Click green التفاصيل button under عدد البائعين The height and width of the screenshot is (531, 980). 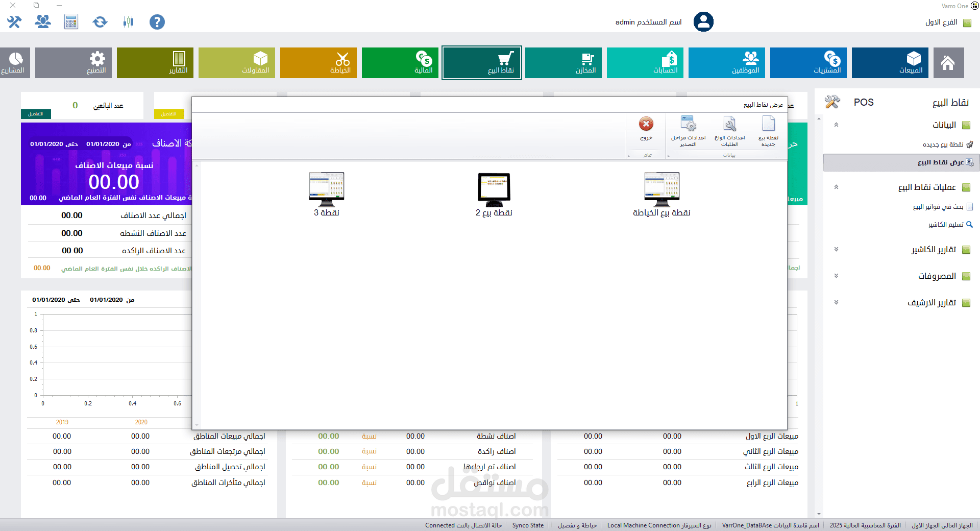point(36,114)
